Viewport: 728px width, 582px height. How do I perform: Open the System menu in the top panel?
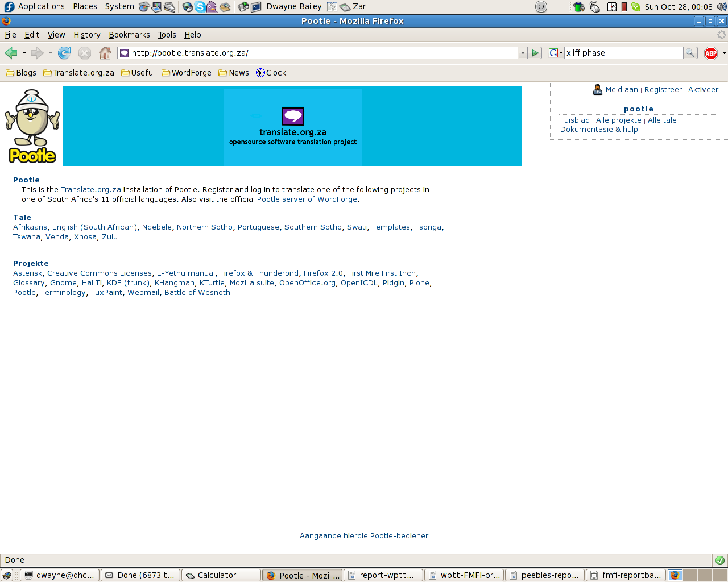(119, 6)
